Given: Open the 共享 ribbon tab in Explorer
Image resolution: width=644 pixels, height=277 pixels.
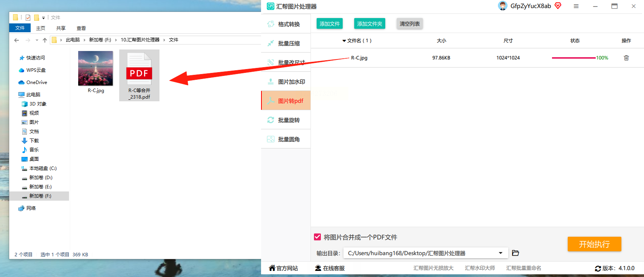Looking at the screenshot, I should tap(61, 28).
